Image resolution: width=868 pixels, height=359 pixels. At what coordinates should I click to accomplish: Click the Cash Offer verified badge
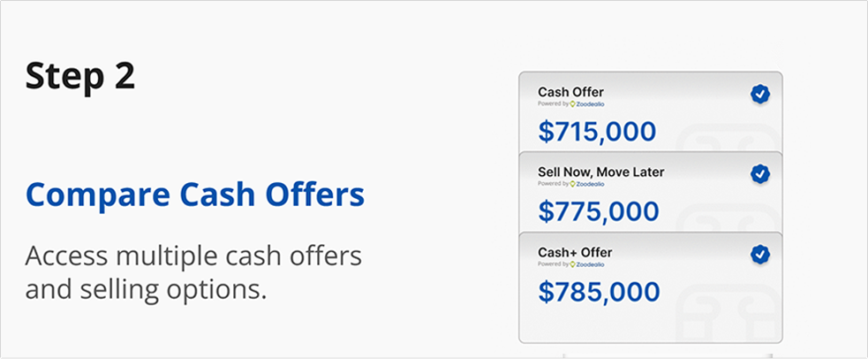[x=760, y=95]
